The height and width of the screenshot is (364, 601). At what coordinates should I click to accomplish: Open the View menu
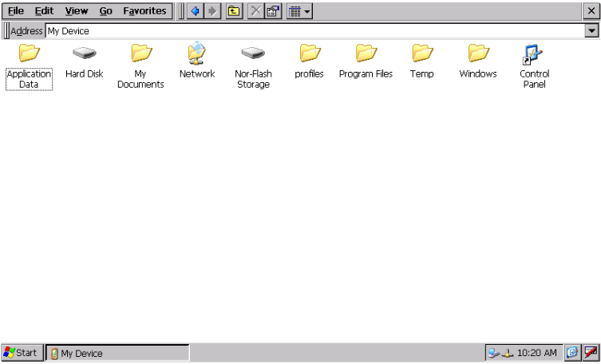[77, 11]
